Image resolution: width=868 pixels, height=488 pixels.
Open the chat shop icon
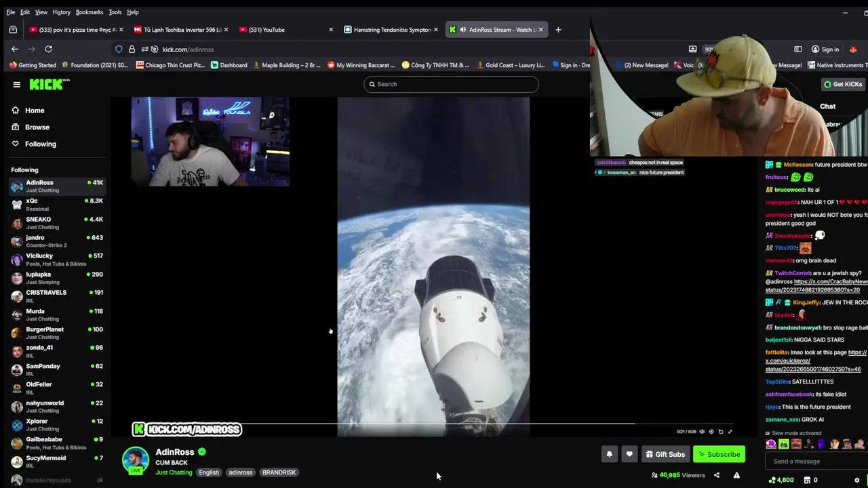807,480
